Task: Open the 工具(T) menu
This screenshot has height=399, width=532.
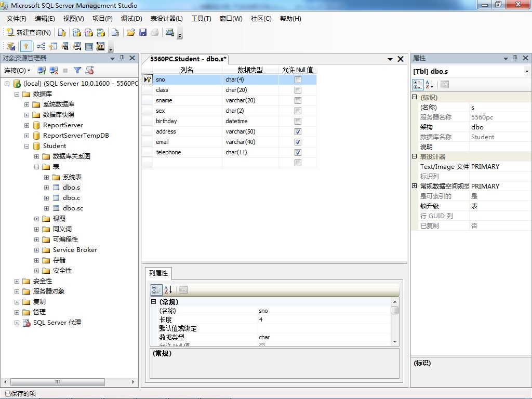Action: click(201, 19)
